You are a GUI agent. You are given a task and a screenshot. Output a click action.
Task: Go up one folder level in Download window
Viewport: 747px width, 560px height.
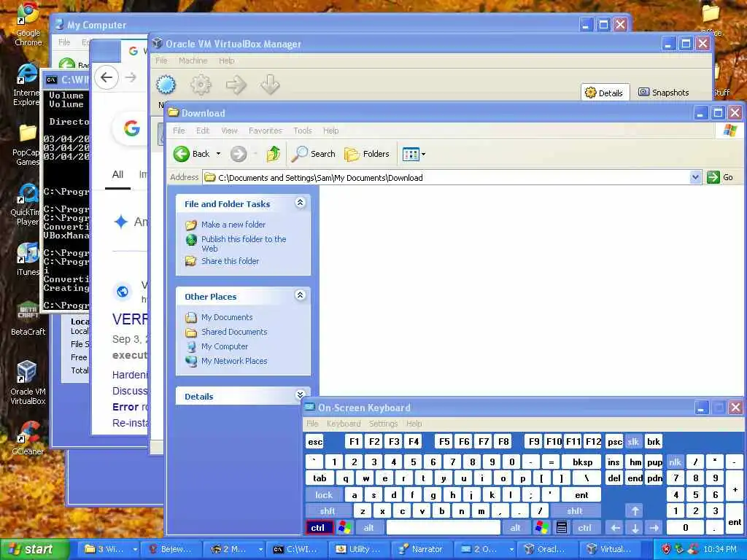[274, 154]
